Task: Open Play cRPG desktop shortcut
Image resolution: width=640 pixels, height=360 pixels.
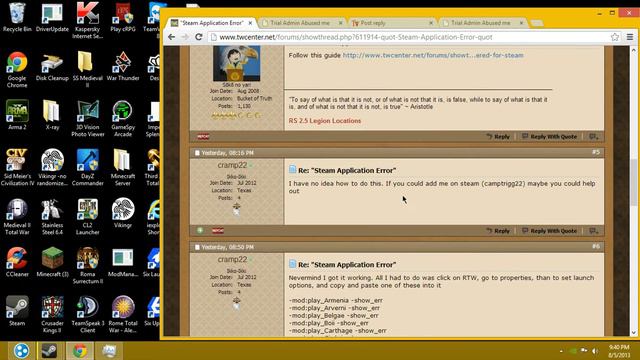Action: point(122,17)
